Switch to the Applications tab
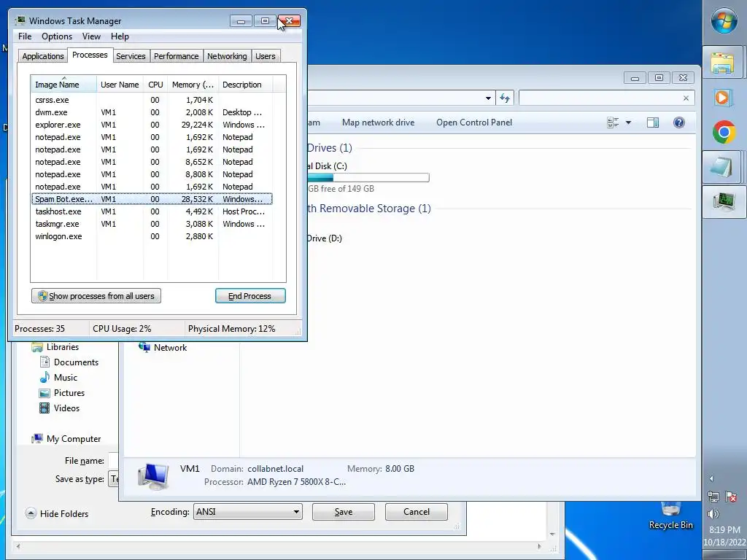The width and height of the screenshot is (747, 560). tap(43, 55)
